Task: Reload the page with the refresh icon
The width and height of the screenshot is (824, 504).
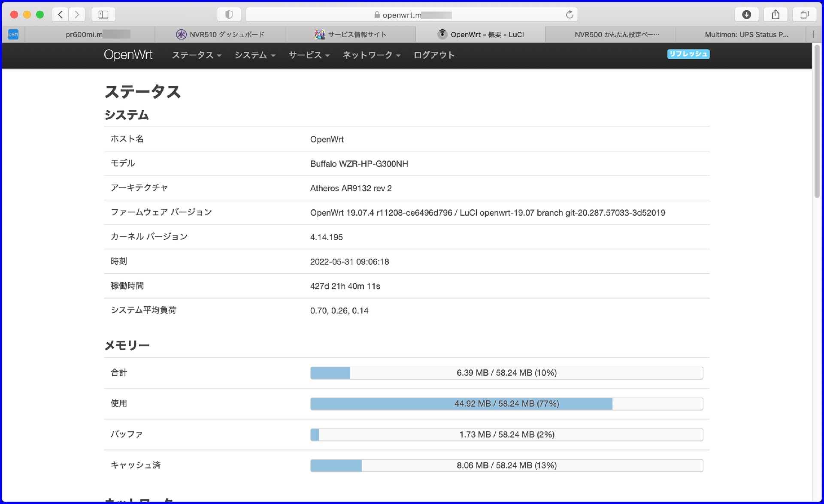Action: coord(570,15)
